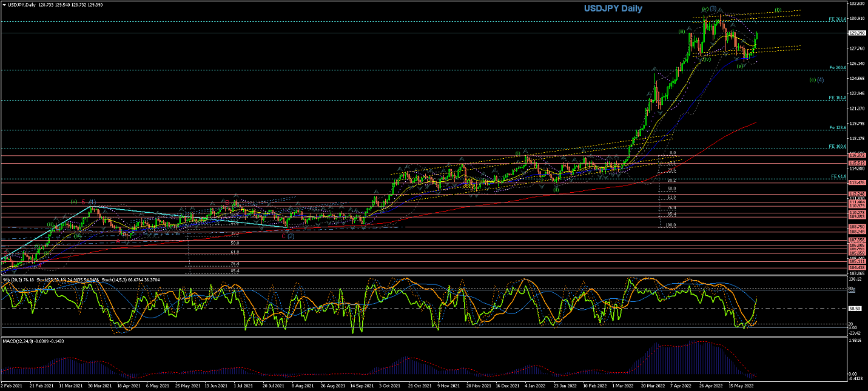This screenshot has width=868, height=391.
Task: Click the 130.910 price axis value
Action: coord(857,19)
